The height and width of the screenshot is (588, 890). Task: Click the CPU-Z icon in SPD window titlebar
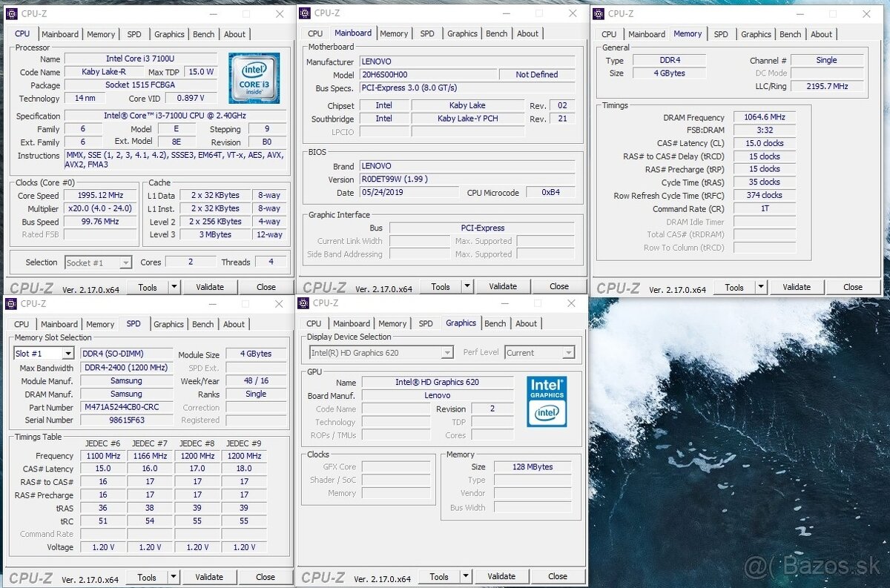(10, 304)
